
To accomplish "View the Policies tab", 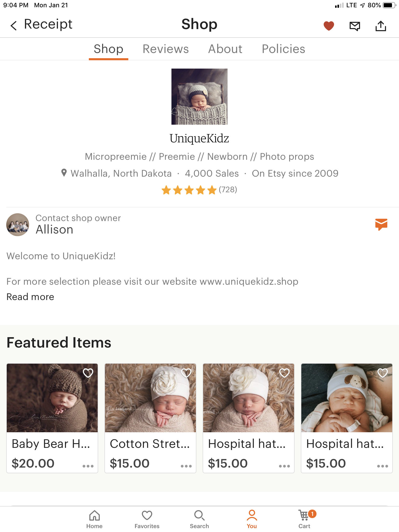I will click(x=283, y=49).
